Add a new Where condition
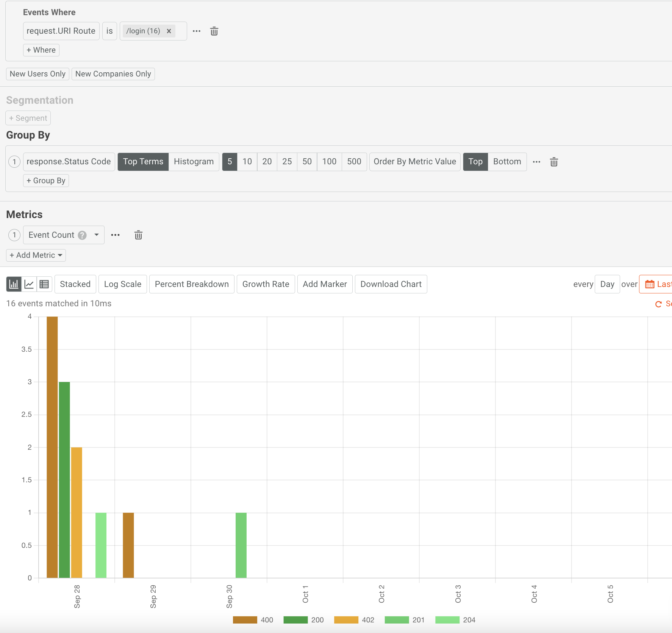Image resolution: width=672 pixels, height=633 pixels. click(41, 50)
